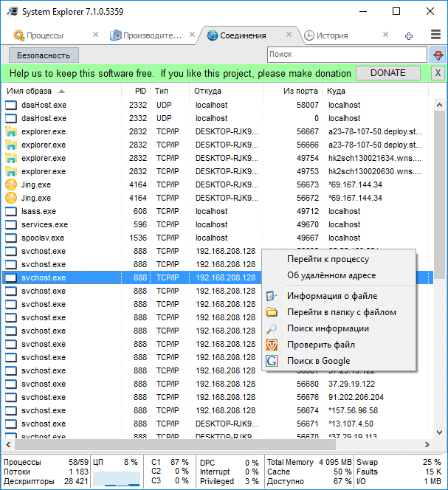
Task: Click the Swap 25 % status value
Action: click(432, 462)
